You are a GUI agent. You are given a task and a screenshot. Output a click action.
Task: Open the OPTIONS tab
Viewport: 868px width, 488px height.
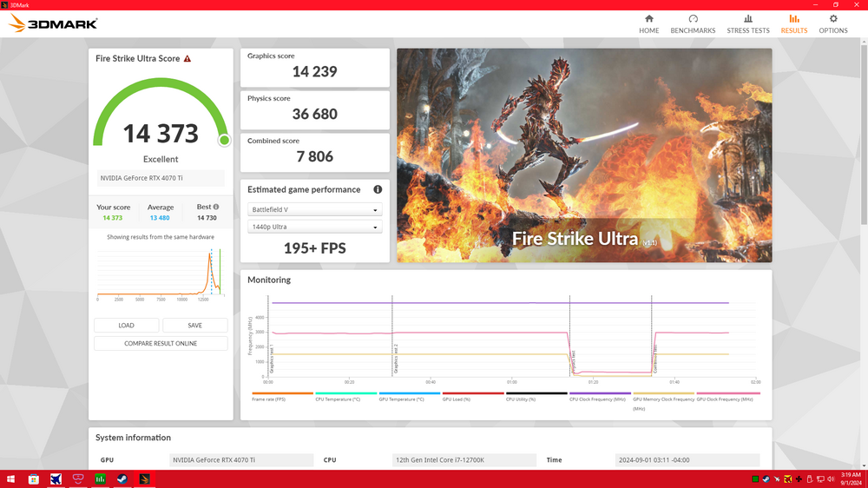point(833,23)
